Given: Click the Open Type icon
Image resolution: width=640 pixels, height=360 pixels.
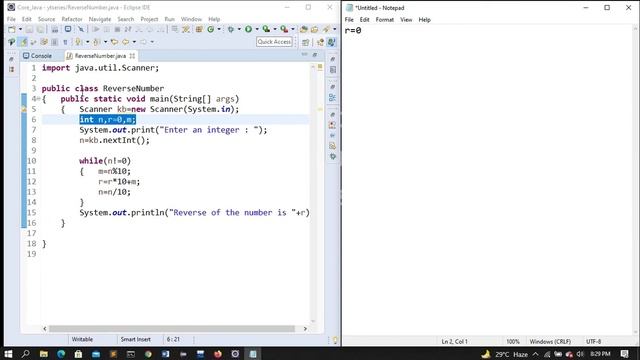Looking at the screenshot, I should point(303,29).
